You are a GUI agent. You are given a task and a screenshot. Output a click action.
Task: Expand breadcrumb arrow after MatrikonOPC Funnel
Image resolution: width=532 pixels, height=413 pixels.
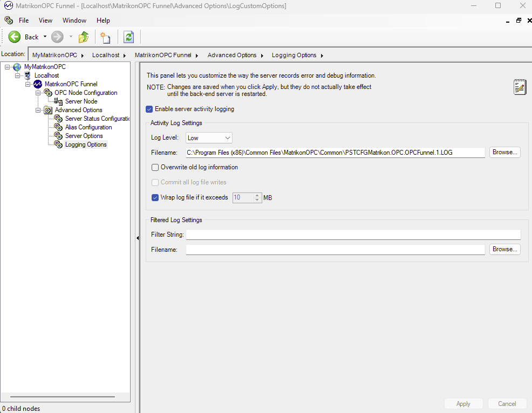click(197, 56)
